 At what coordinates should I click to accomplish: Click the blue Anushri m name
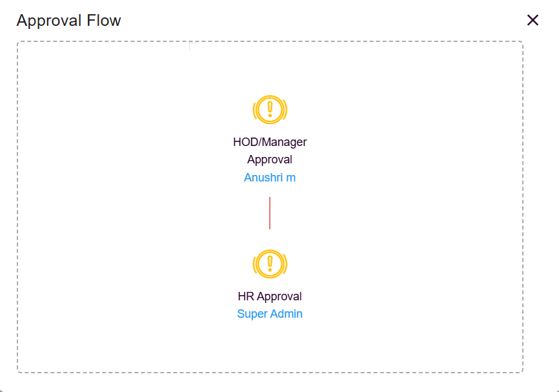point(270,178)
